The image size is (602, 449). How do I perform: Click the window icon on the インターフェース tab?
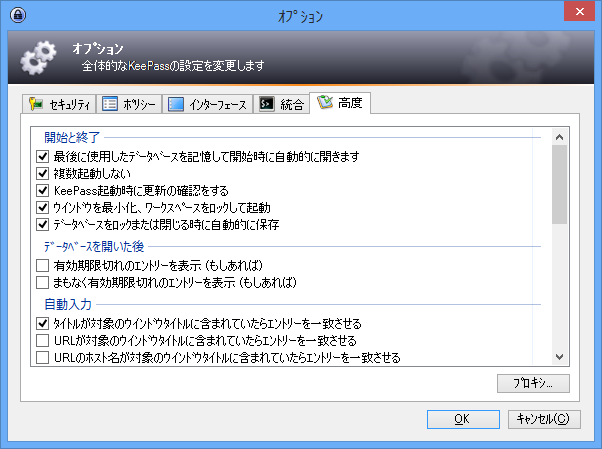click(176, 103)
